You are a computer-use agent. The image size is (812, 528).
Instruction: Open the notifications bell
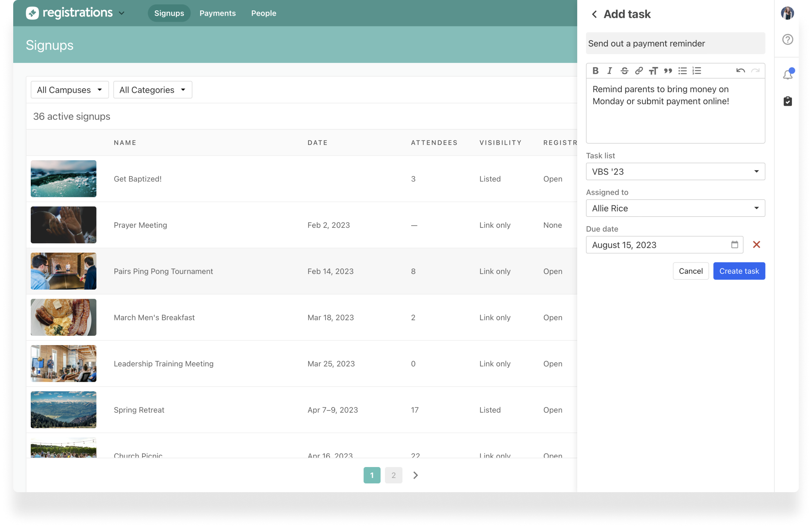pyautogui.click(x=787, y=74)
